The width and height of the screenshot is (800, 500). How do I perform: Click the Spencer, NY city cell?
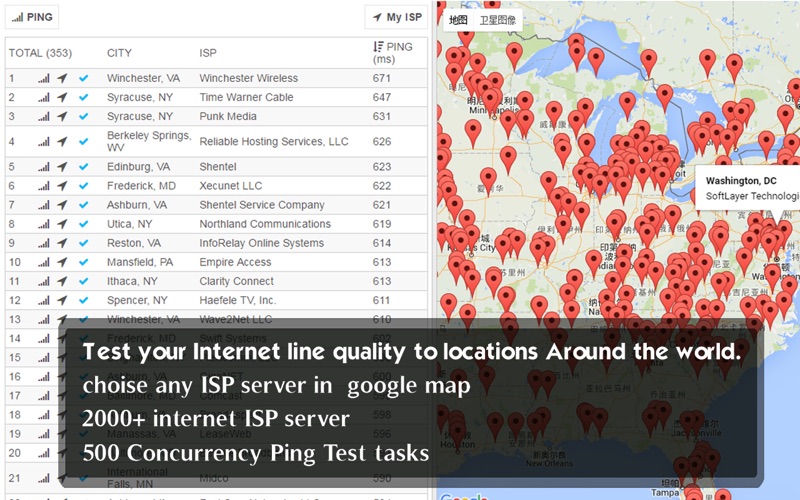point(137,301)
